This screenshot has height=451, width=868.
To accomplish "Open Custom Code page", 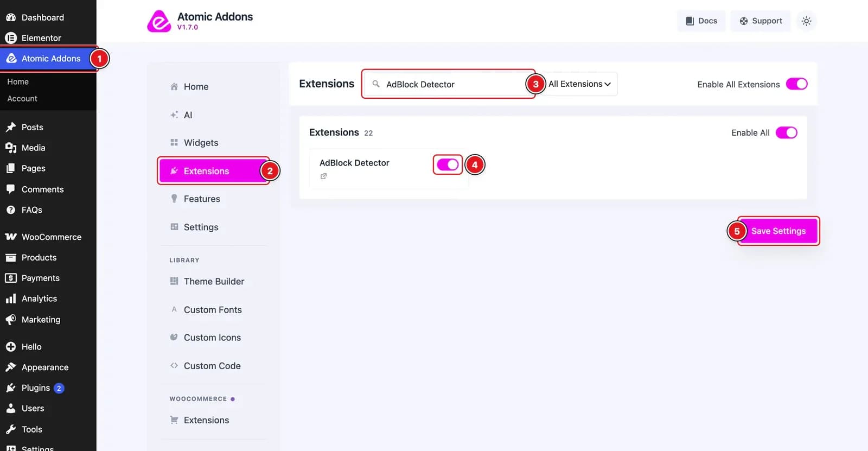I will (213, 366).
